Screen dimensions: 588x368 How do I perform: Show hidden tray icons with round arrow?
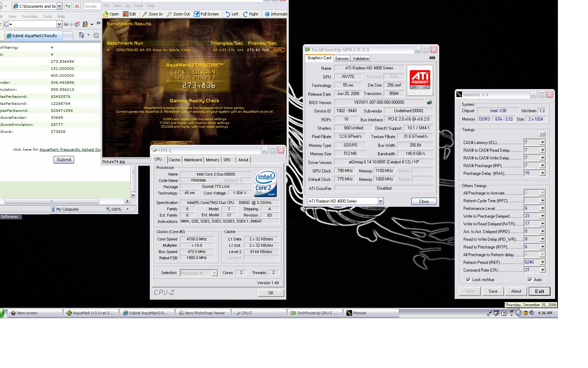coord(519,313)
